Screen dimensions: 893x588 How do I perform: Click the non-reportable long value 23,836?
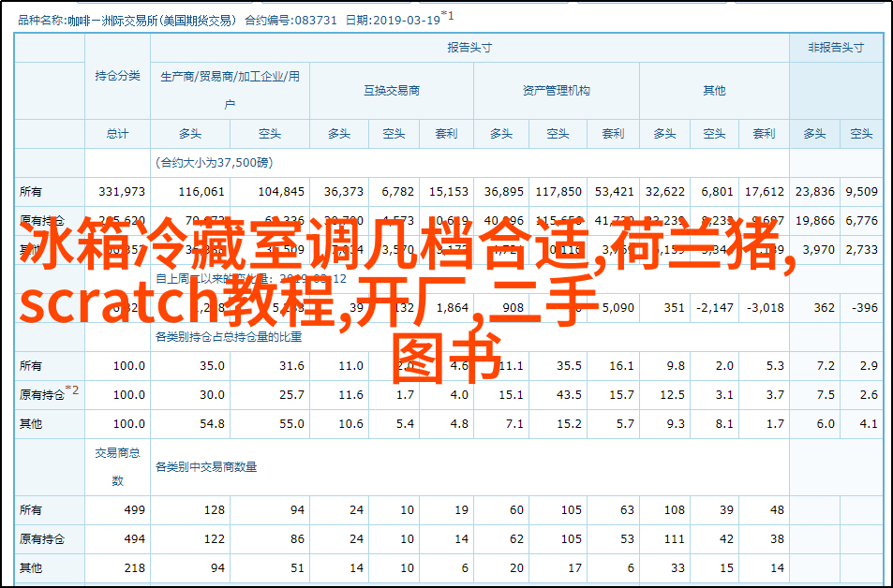(813, 191)
